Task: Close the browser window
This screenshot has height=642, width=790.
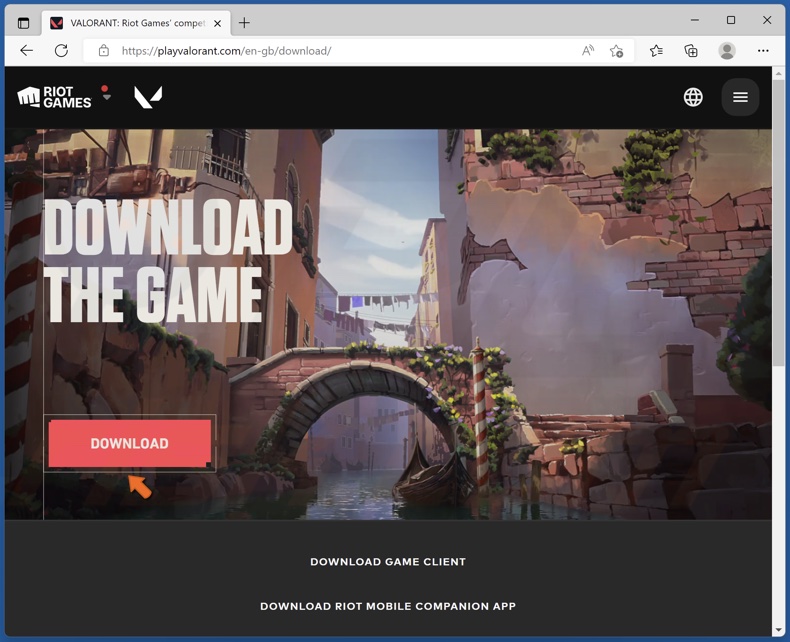Action: point(767,20)
